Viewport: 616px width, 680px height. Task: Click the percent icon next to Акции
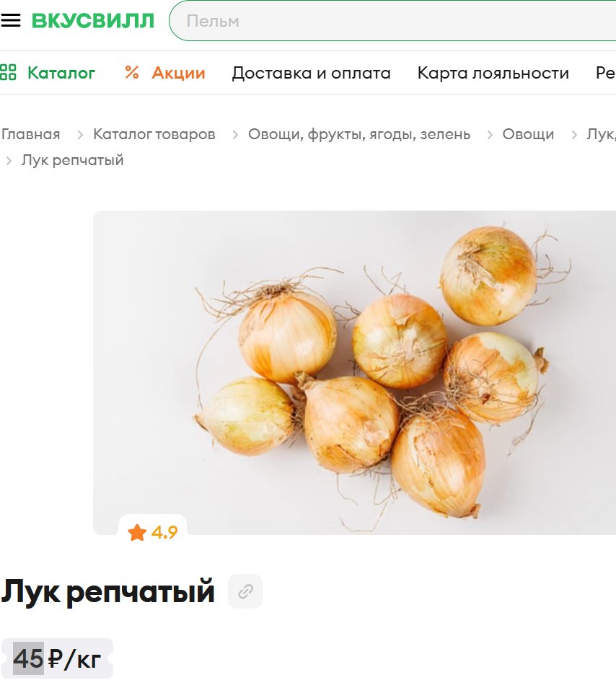(132, 72)
